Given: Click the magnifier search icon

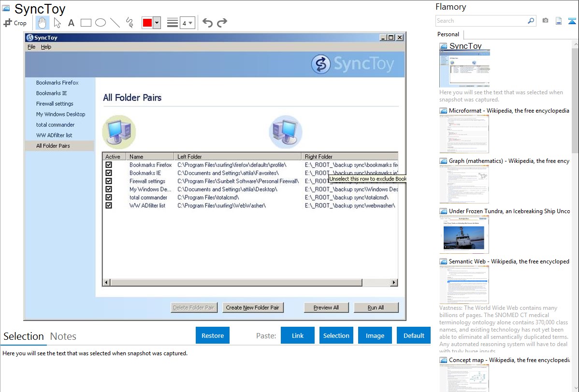Looking at the screenshot, I should [x=531, y=21].
